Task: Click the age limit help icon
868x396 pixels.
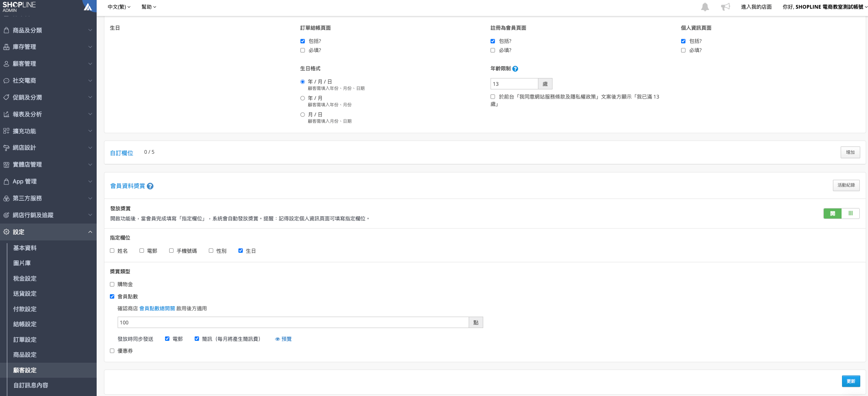Action: click(x=515, y=69)
